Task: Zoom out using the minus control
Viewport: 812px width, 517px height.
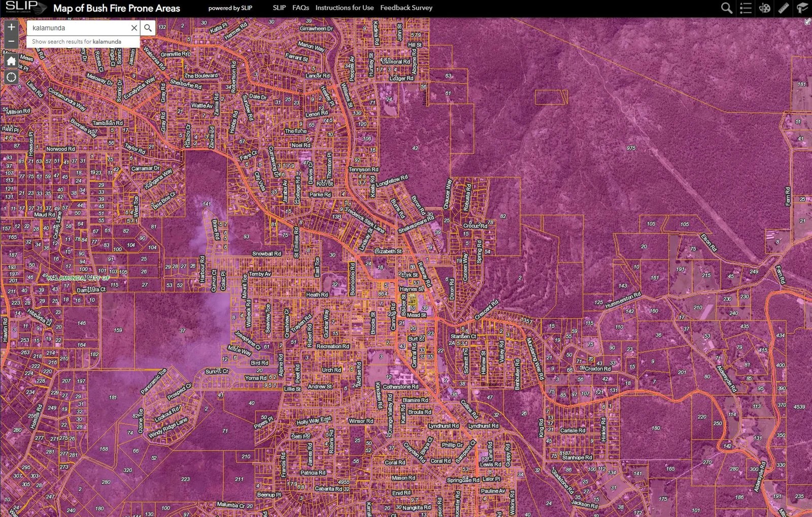Action: [11, 40]
